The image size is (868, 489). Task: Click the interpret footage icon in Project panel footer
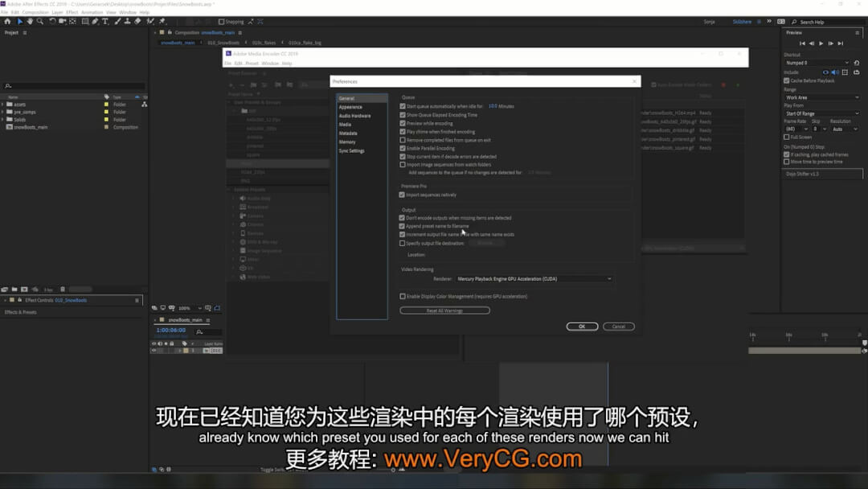click(5, 289)
